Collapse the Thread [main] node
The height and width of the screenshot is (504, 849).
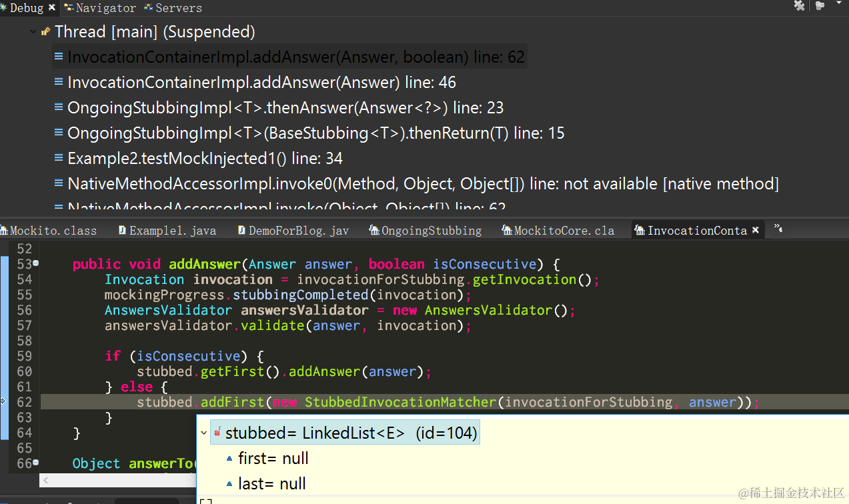point(33,31)
